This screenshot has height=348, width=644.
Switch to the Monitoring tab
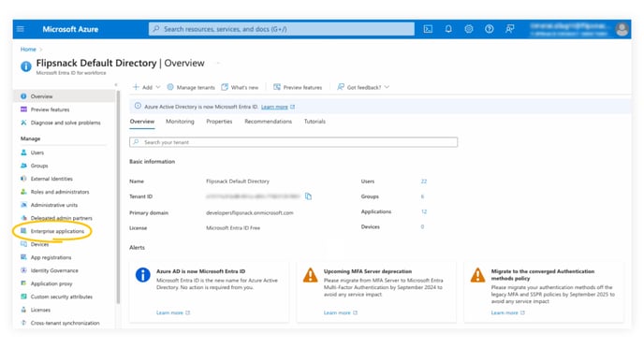coord(180,122)
